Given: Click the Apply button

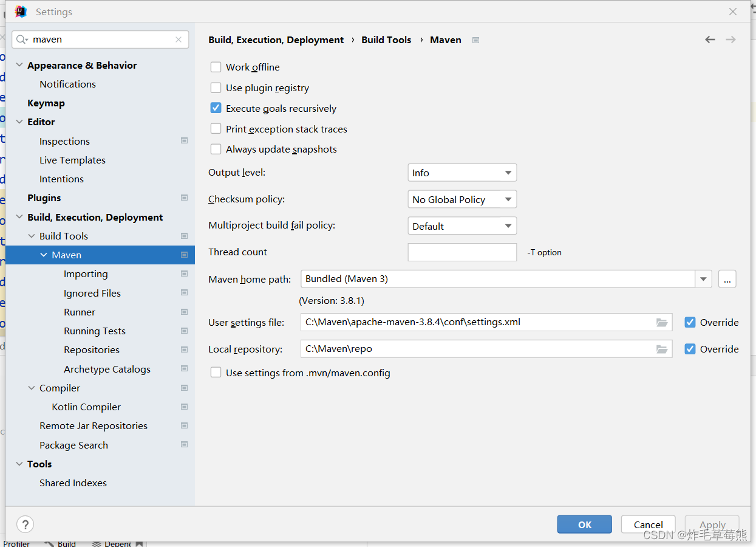Looking at the screenshot, I should pos(712,525).
